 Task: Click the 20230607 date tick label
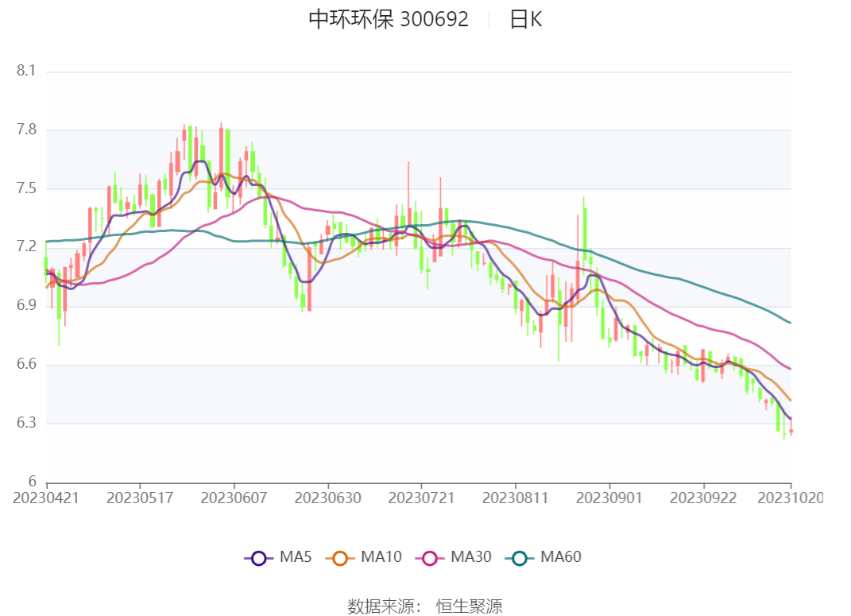click(x=234, y=498)
